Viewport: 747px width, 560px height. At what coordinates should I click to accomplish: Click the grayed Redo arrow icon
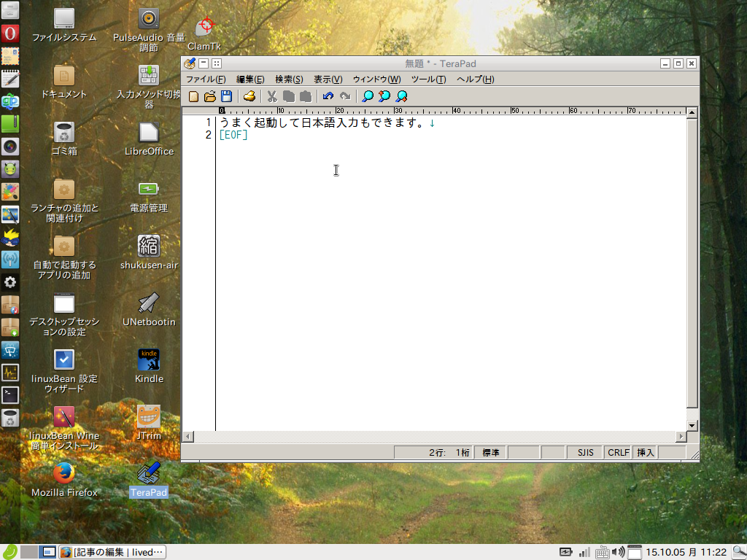click(x=345, y=96)
